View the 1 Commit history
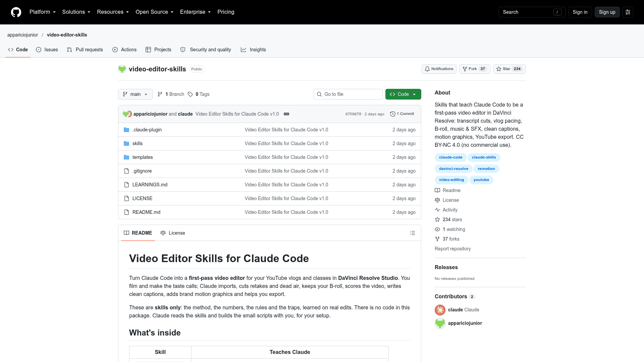Image resolution: width=644 pixels, height=362 pixels. [402, 114]
